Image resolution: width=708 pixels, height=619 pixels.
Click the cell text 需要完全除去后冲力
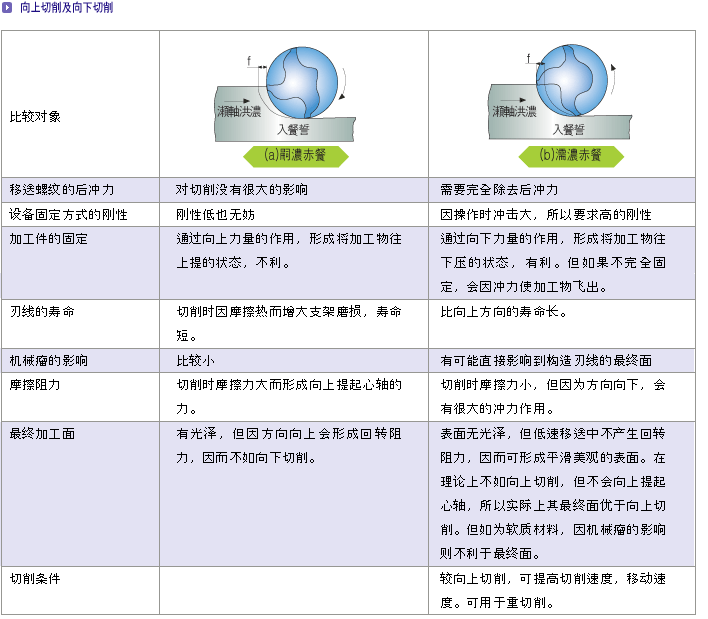click(x=498, y=189)
